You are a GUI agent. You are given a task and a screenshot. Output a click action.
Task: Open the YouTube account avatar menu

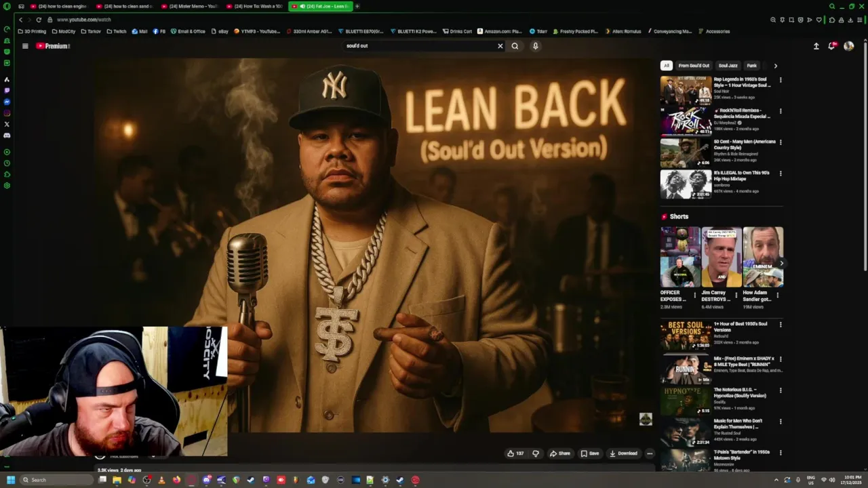[848, 46]
